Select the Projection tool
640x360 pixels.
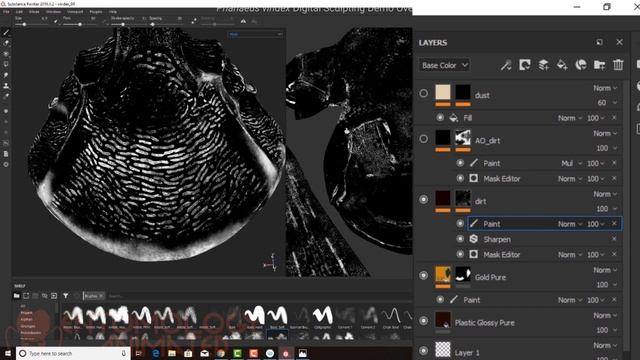(x=6, y=53)
